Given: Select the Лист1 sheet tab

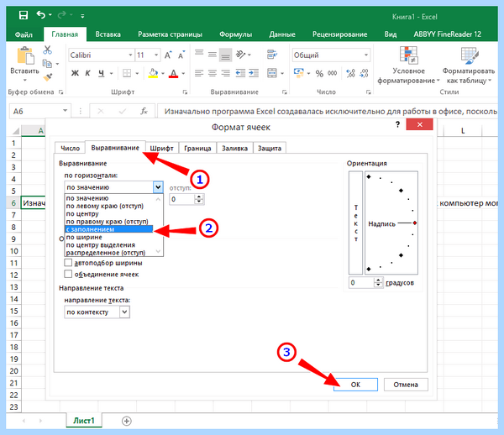Looking at the screenshot, I should click(84, 421).
